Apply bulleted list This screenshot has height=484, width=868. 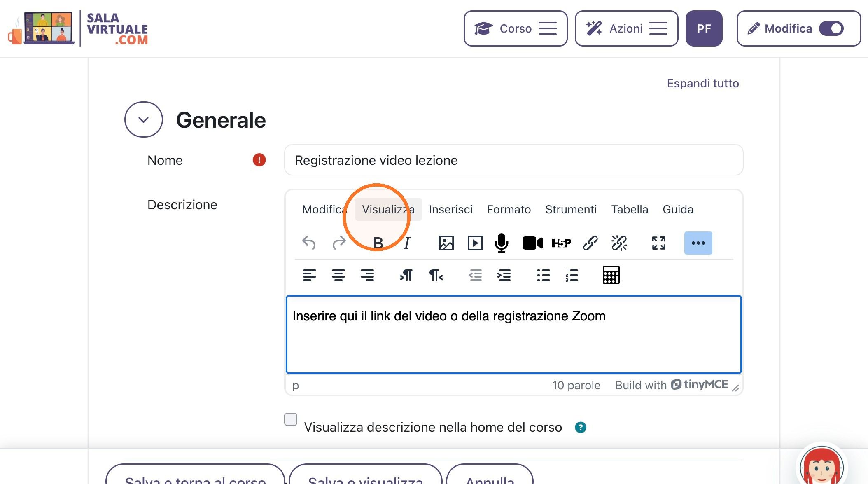(x=544, y=275)
